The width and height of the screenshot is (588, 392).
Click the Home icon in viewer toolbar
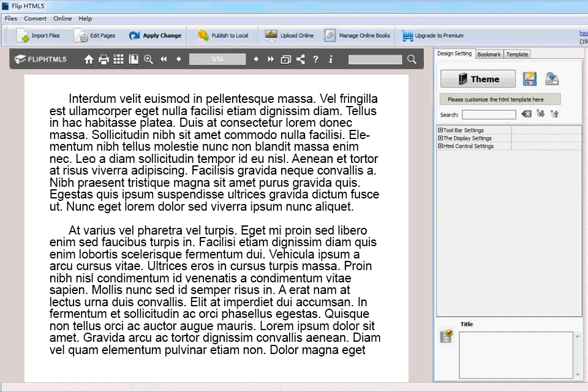click(88, 59)
